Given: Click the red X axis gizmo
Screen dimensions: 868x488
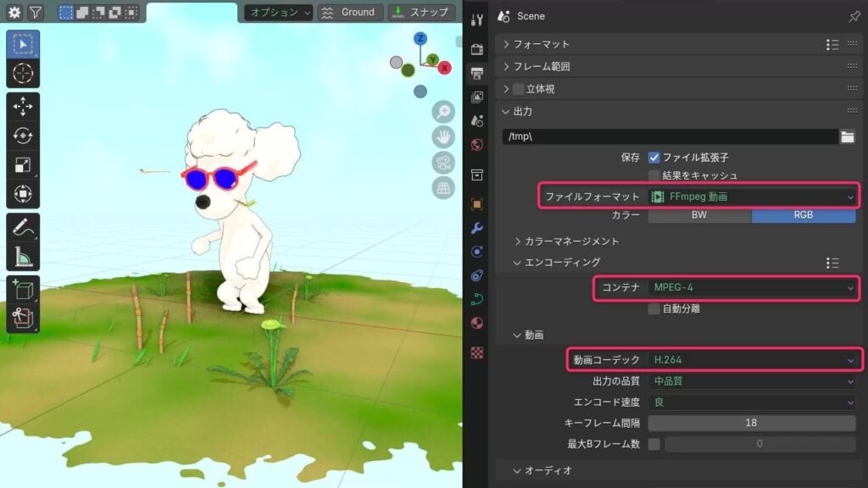Looking at the screenshot, I should coord(444,68).
